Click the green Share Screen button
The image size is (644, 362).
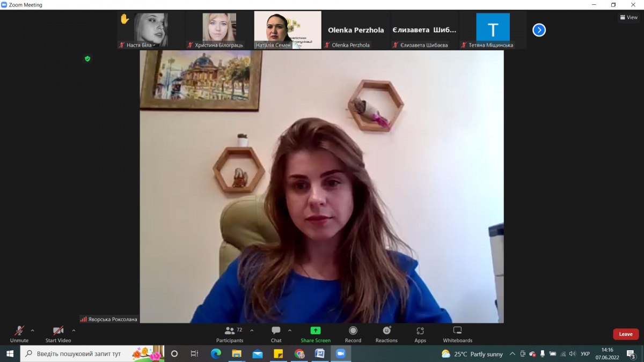[x=316, y=334]
